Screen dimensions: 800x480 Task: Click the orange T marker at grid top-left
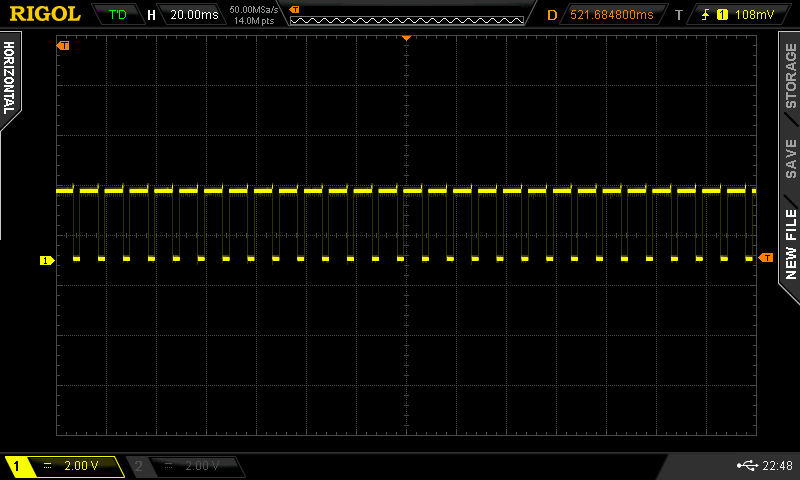pos(63,46)
